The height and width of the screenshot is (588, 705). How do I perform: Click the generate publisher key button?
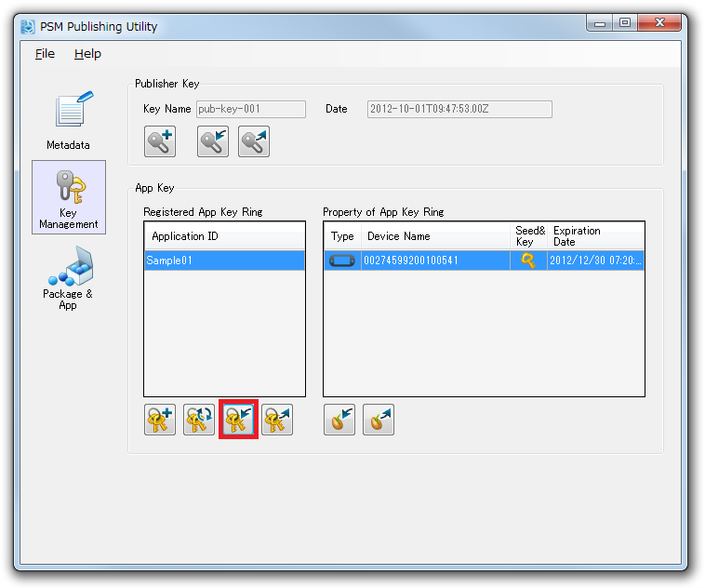point(160,141)
